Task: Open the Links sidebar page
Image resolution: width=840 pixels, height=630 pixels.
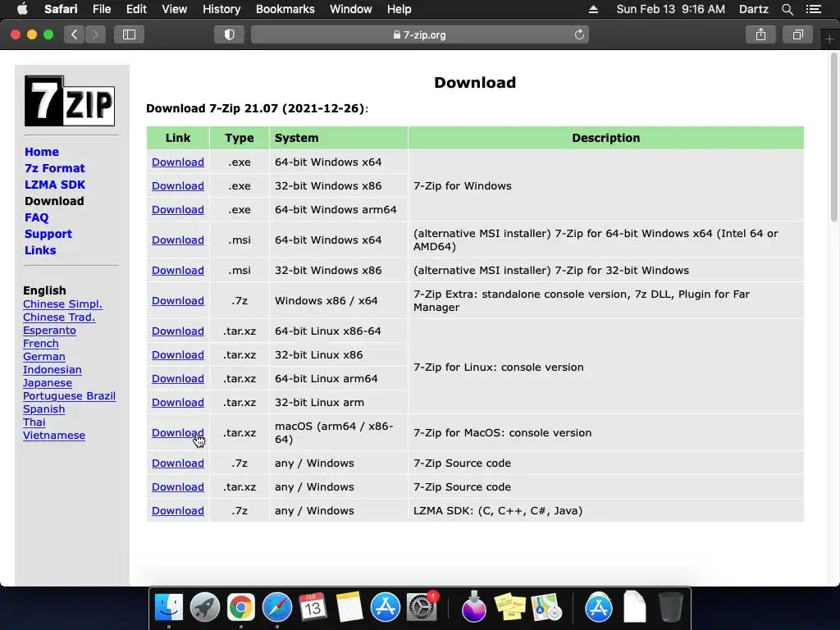Action: [x=40, y=250]
